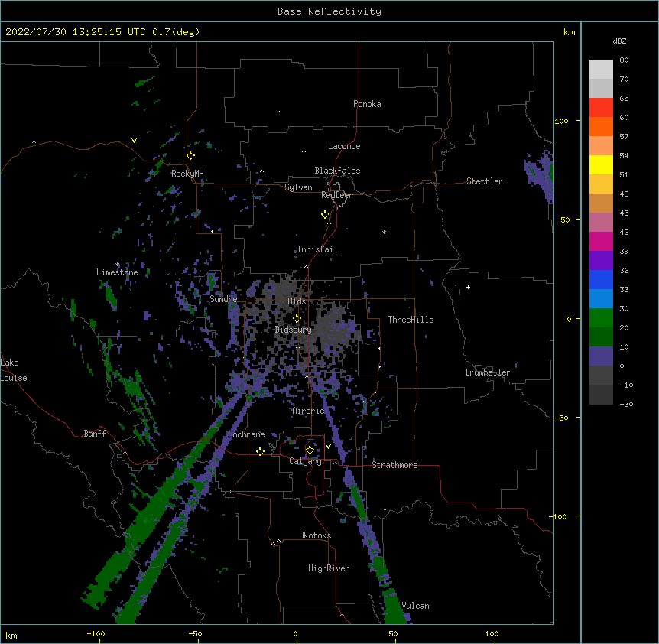Click the Banff label
The height and width of the screenshot is (644, 659).
[x=95, y=434]
